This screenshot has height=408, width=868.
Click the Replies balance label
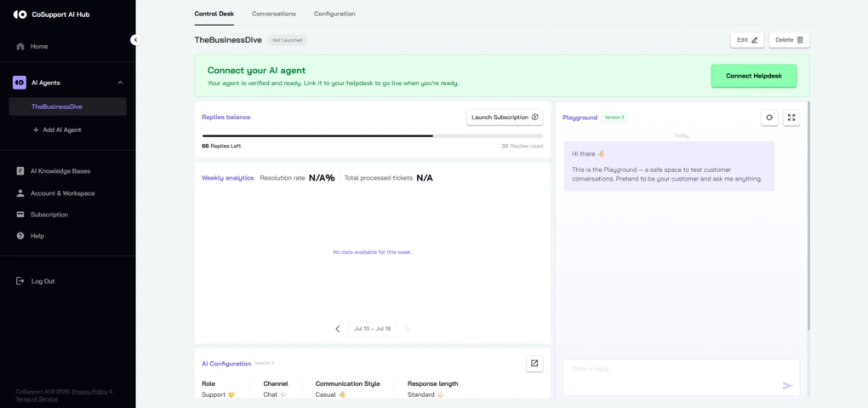[x=226, y=118]
